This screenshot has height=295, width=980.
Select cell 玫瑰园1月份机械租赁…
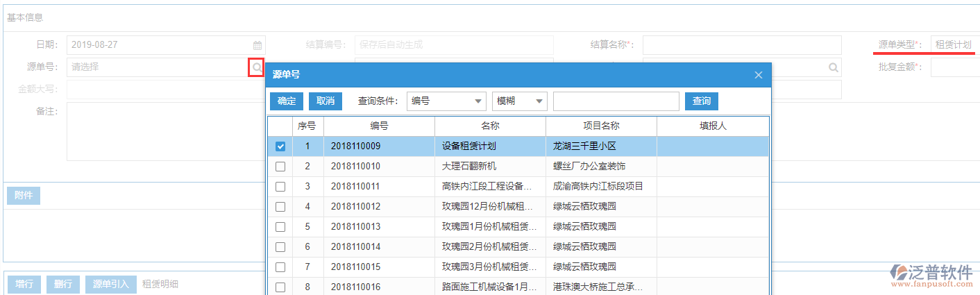(490, 227)
